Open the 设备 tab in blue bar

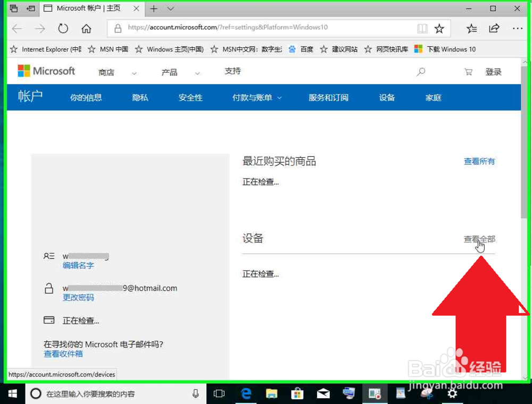click(x=387, y=98)
